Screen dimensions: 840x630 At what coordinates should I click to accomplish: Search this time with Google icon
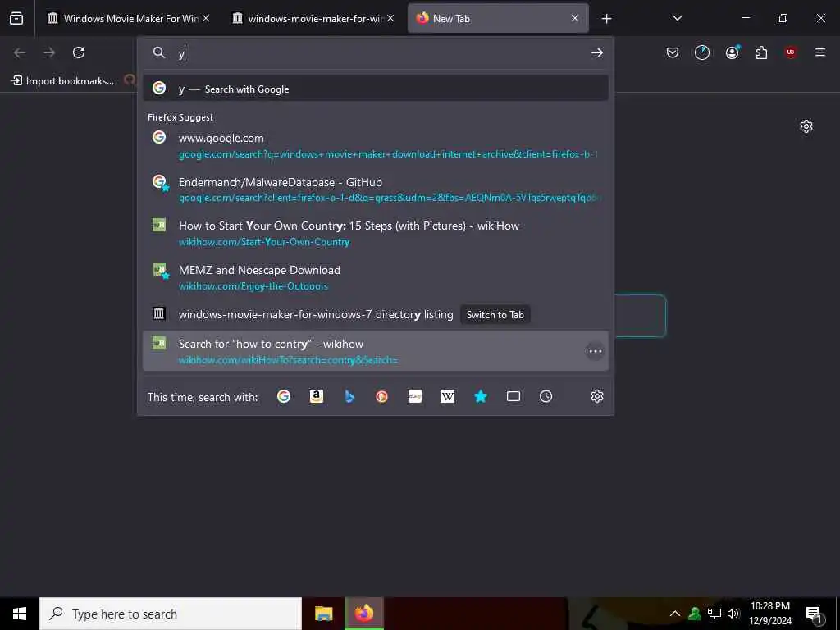pyautogui.click(x=284, y=396)
